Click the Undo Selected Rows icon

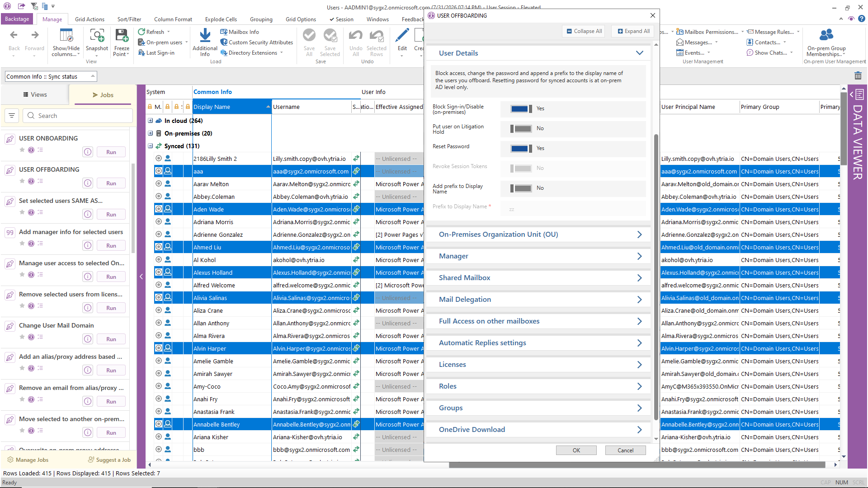coord(377,35)
